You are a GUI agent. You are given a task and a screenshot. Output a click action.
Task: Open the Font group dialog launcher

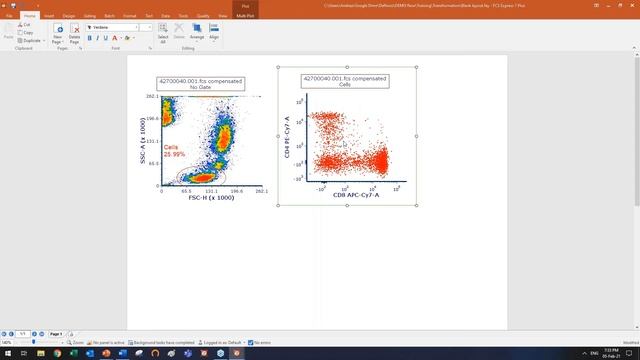(x=150, y=48)
